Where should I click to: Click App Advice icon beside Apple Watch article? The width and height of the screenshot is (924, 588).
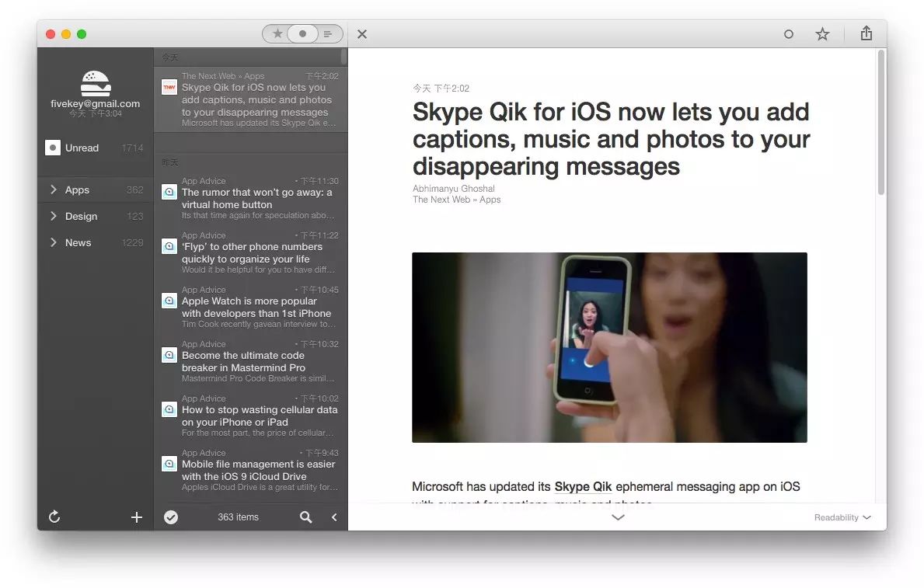169,301
